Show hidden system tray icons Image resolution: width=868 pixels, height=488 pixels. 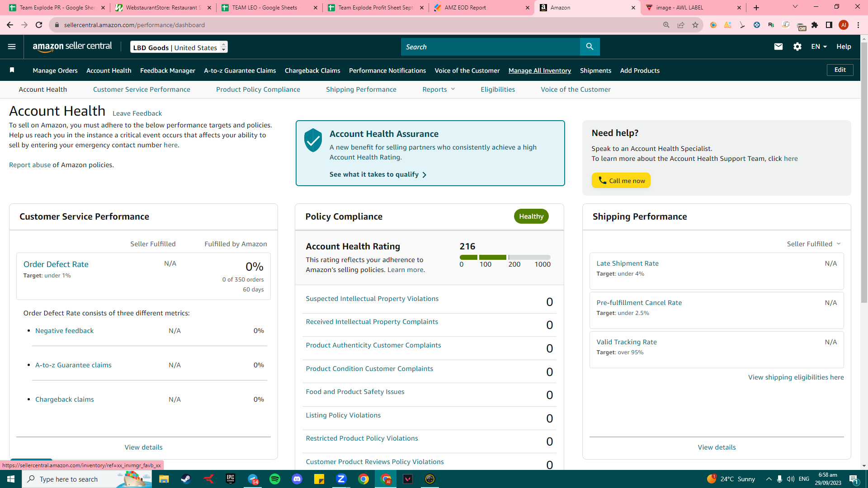click(x=769, y=479)
